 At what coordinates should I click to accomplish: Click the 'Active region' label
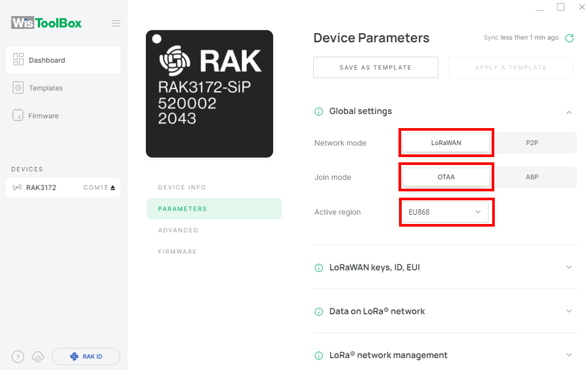tap(337, 212)
